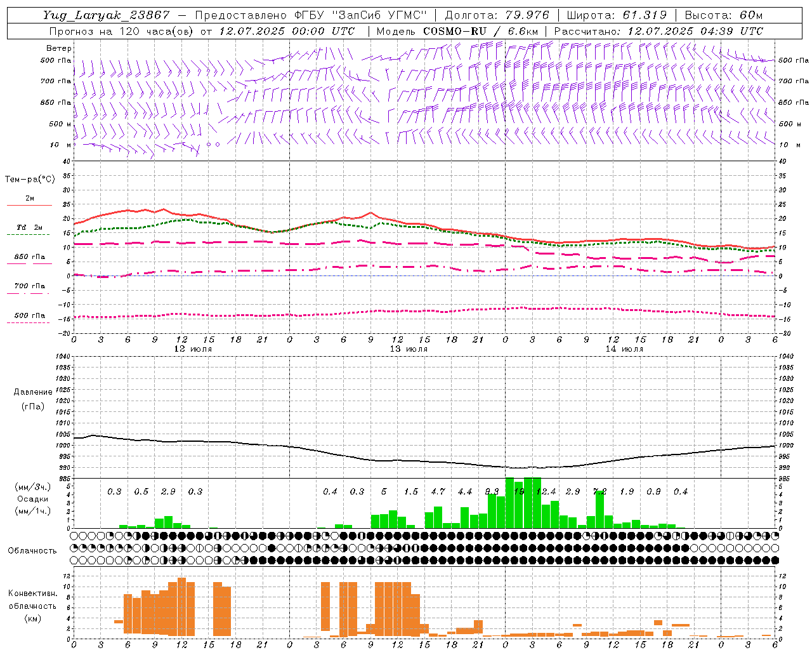Click the Ветер wind panel label
Screen dimensions: 812x650
[x=59, y=48]
